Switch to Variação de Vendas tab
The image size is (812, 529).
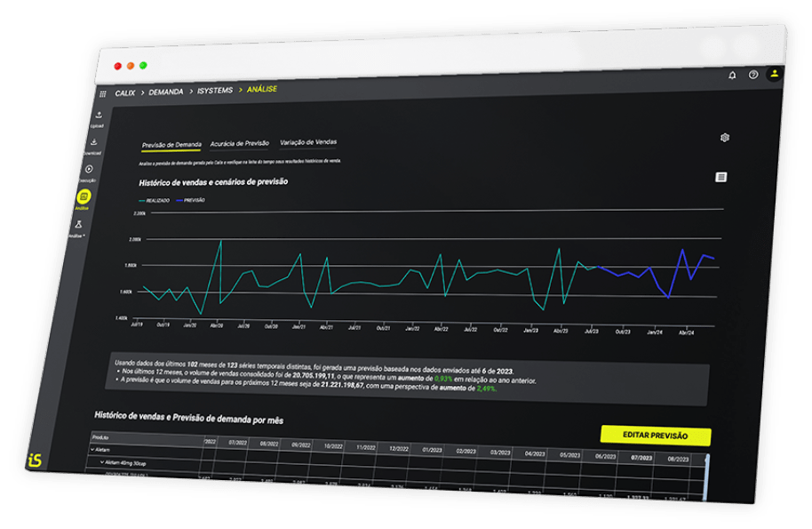(308, 142)
